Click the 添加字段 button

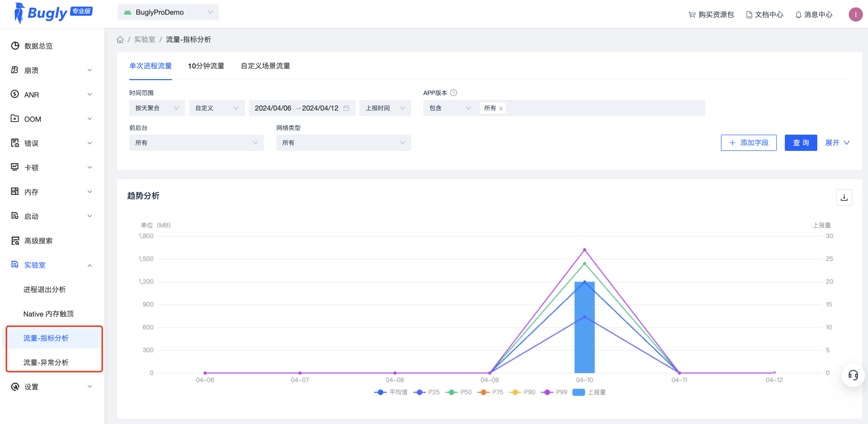click(x=748, y=143)
